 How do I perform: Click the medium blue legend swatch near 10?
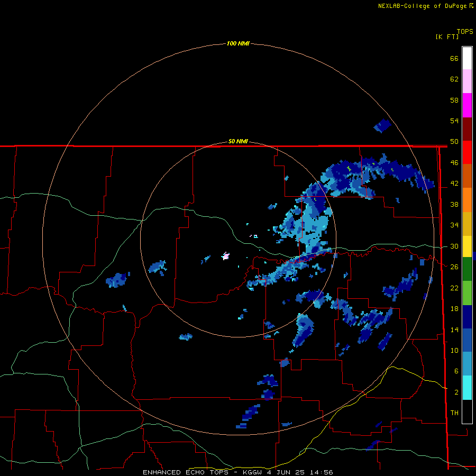coord(467,340)
